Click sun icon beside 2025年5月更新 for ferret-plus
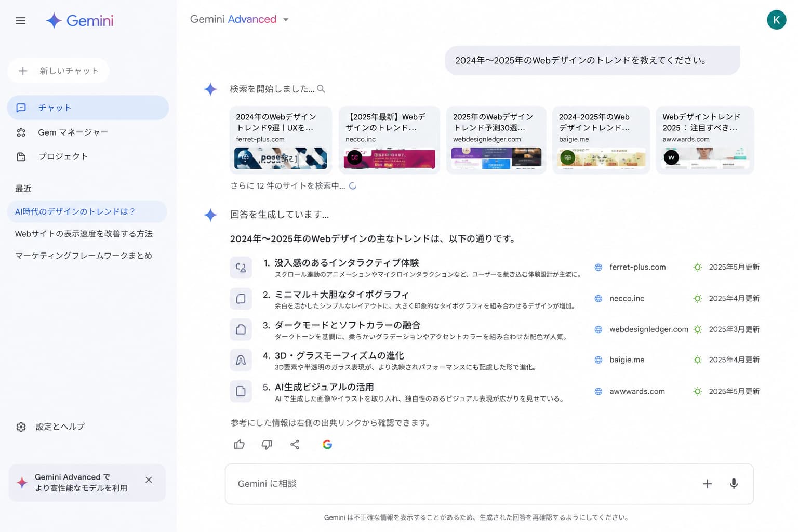The image size is (798, 532). pos(698,267)
